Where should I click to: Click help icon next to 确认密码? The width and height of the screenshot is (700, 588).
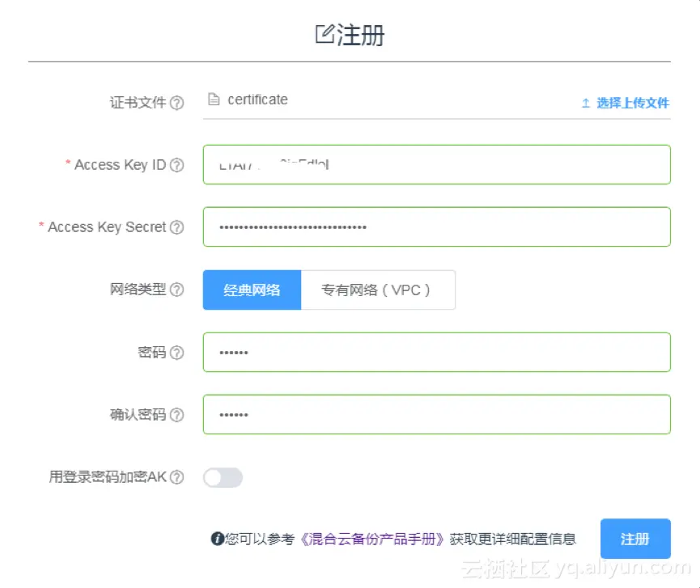176,415
